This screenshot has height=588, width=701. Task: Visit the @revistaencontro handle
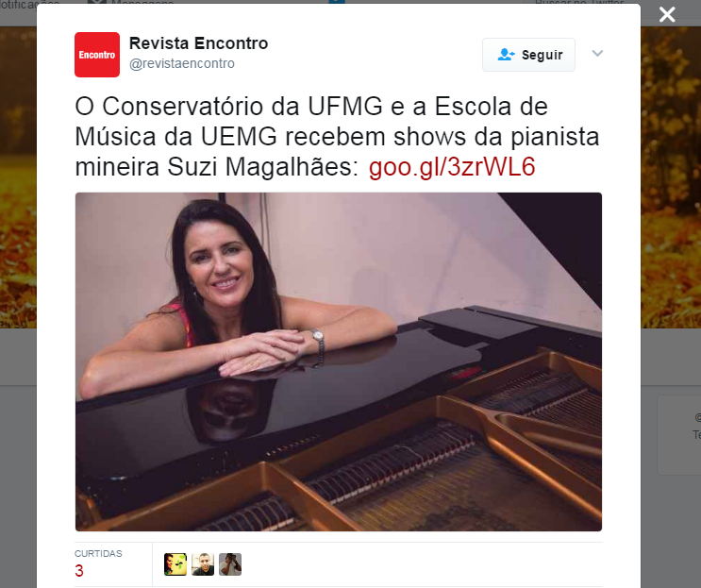click(x=181, y=63)
